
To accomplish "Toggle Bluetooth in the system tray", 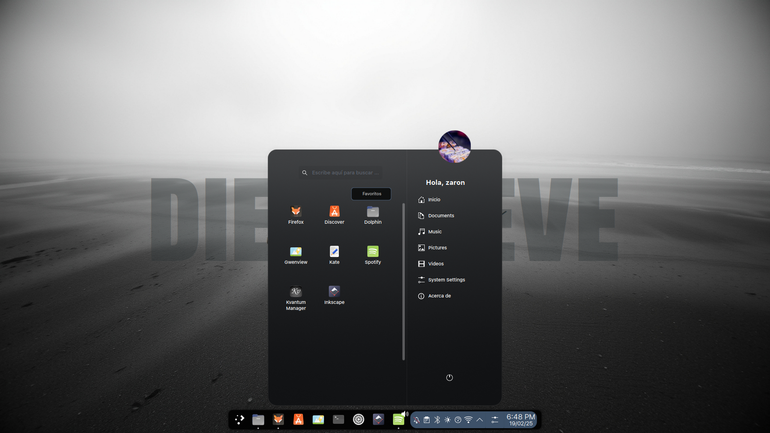I will click(x=437, y=420).
